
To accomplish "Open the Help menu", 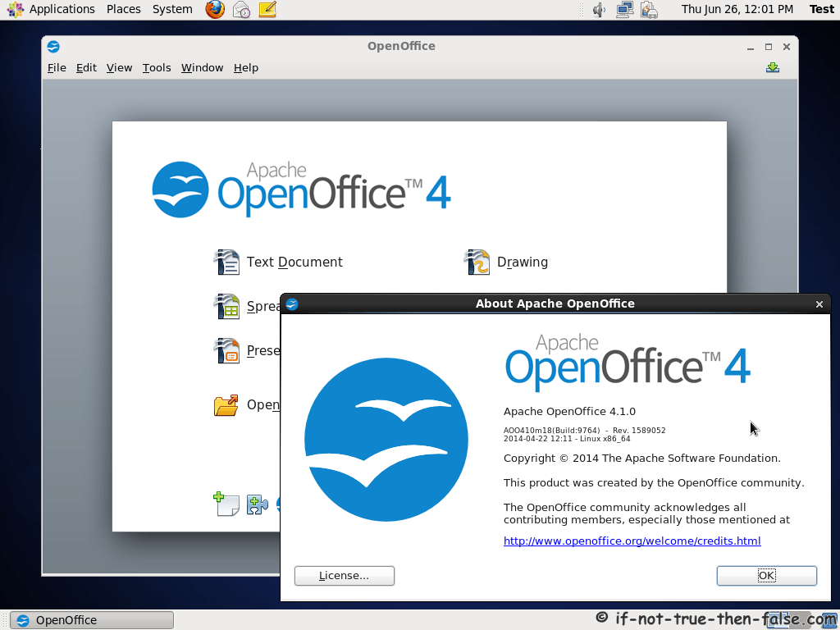I will 246,67.
